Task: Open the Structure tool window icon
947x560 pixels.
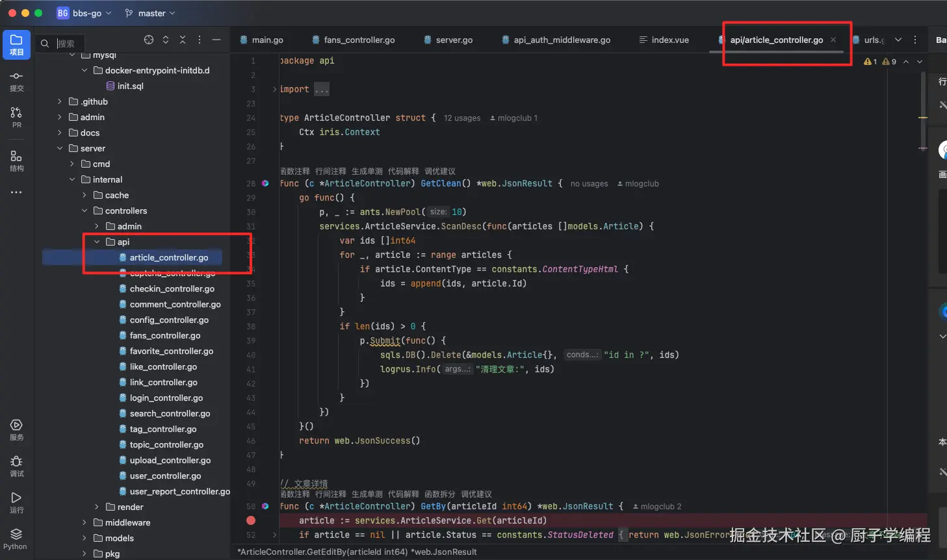Action: (x=16, y=160)
